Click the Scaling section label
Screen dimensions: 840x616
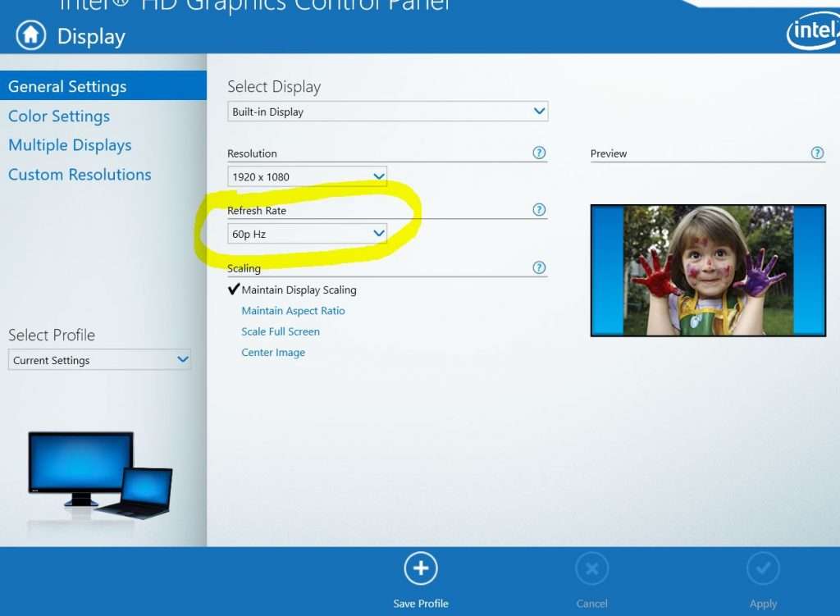[244, 268]
